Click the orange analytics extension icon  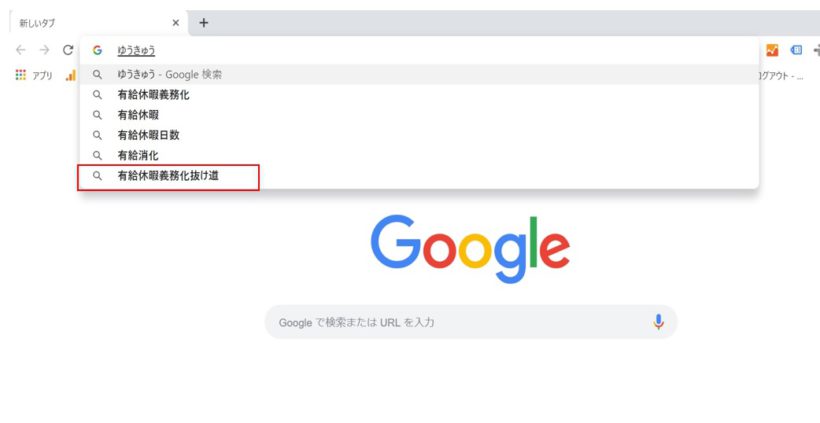coord(772,50)
